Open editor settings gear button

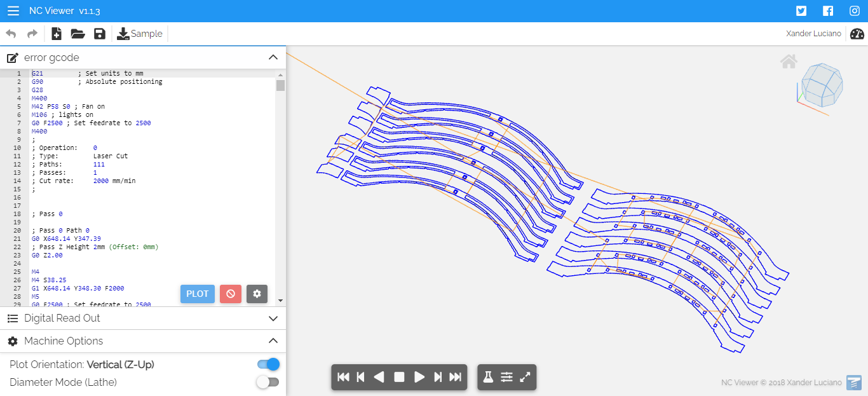tap(257, 294)
